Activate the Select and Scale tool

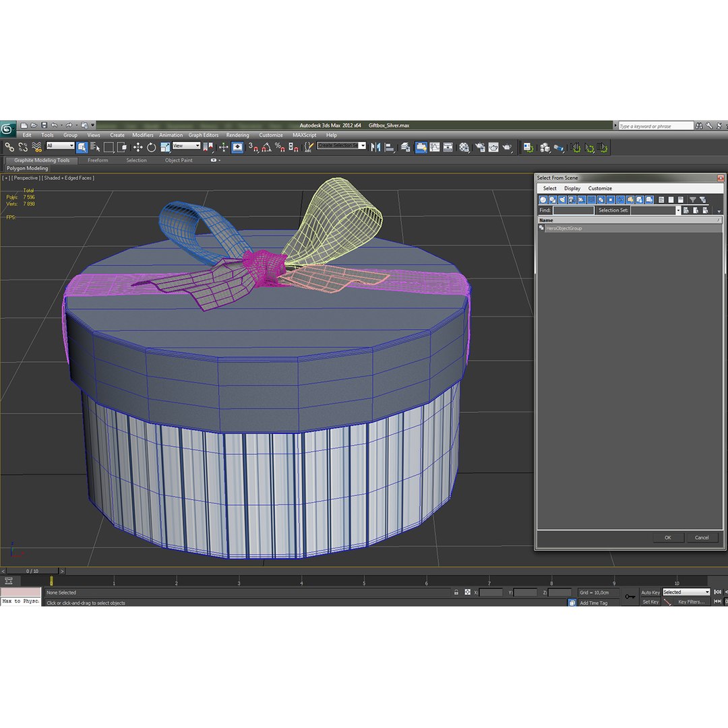[165, 147]
